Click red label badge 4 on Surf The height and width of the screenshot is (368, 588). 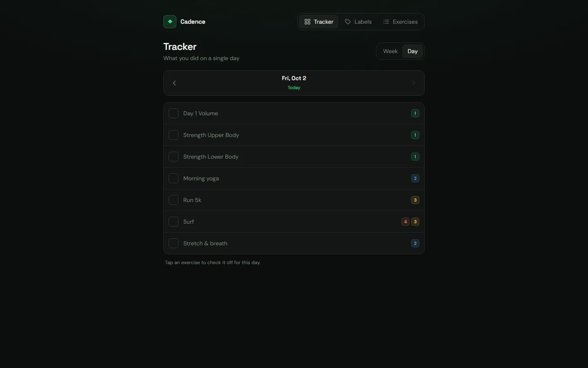[x=405, y=222]
